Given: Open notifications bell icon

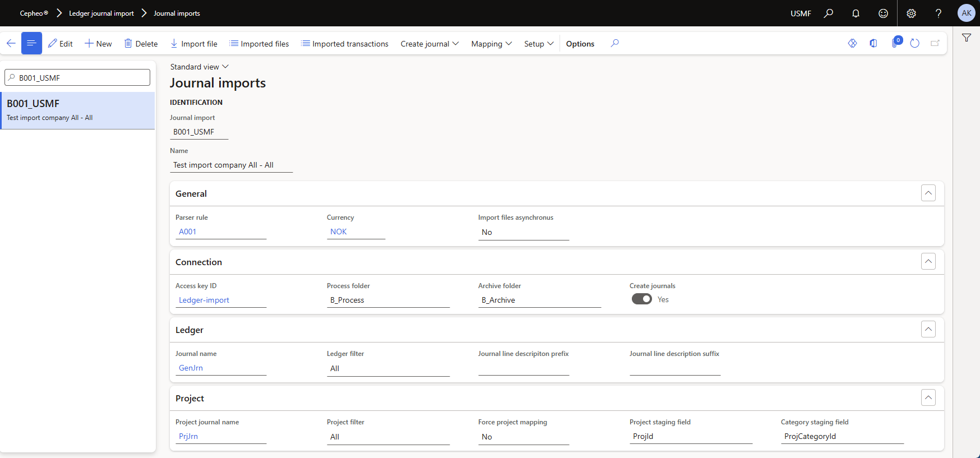Looking at the screenshot, I should tap(856, 13).
